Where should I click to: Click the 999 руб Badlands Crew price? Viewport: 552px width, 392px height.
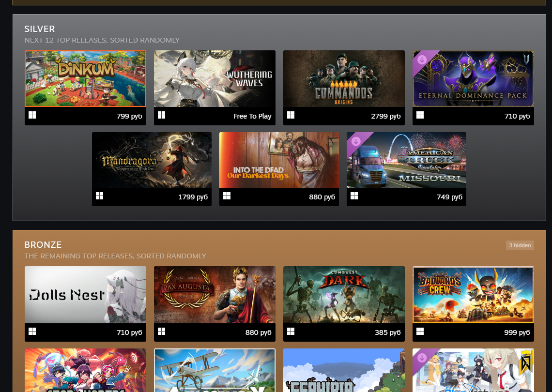click(x=517, y=332)
